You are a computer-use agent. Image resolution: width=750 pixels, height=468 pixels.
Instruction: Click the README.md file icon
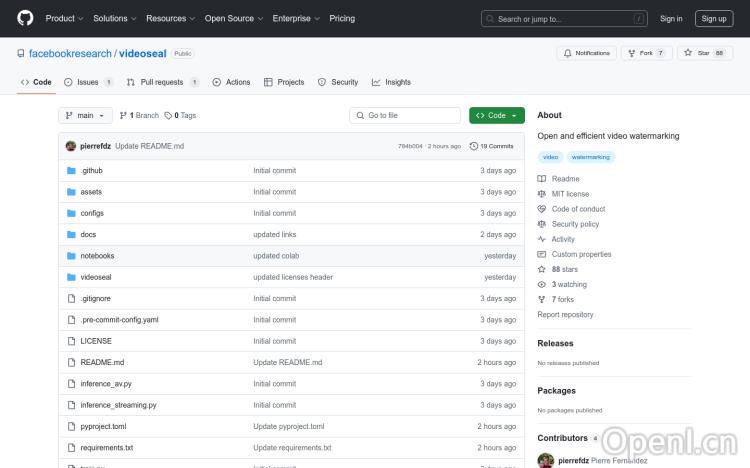[x=71, y=362]
